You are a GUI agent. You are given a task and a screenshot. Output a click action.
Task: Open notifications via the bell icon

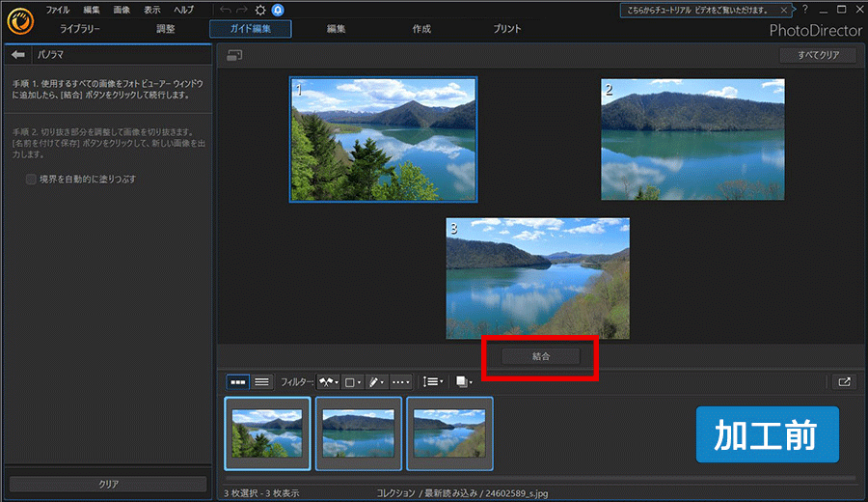[278, 10]
